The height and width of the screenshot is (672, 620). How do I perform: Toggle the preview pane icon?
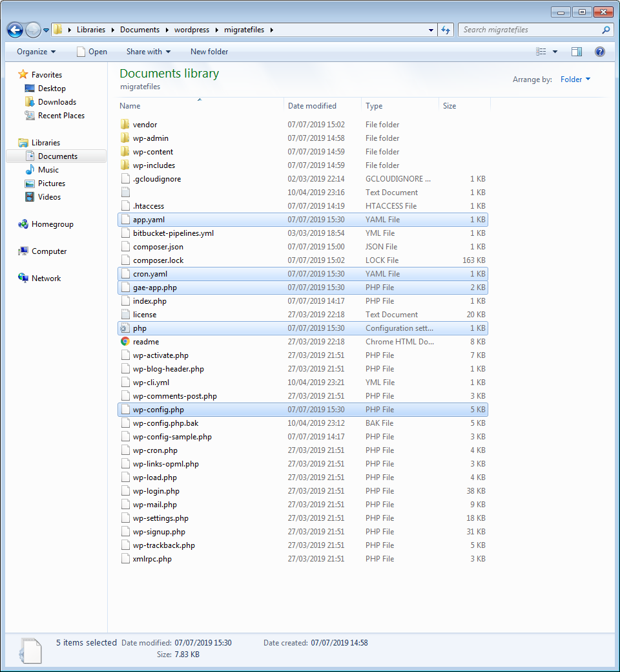(577, 52)
